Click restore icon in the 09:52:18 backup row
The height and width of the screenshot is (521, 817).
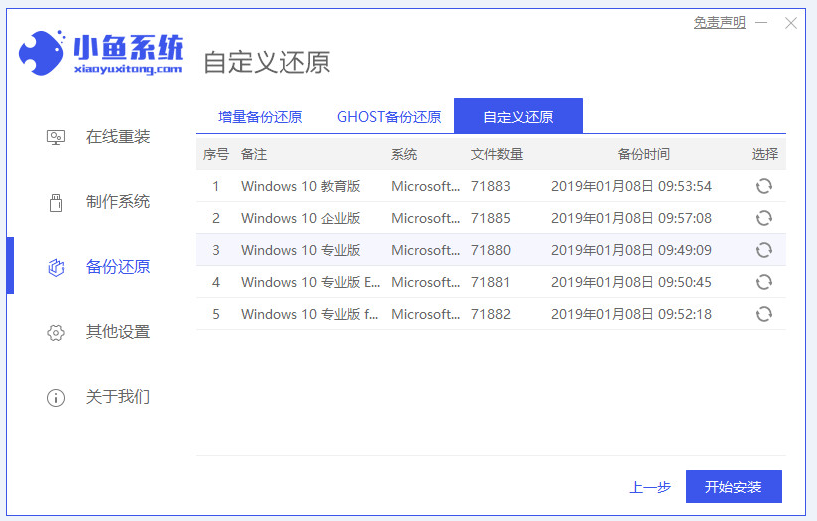(x=763, y=314)
